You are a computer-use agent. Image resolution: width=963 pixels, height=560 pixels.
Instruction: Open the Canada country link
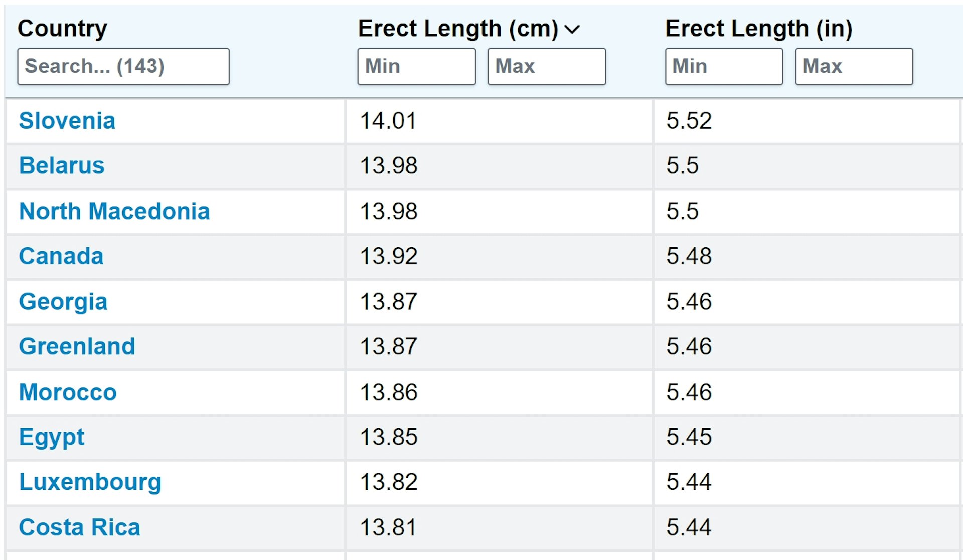pos(61,256)
